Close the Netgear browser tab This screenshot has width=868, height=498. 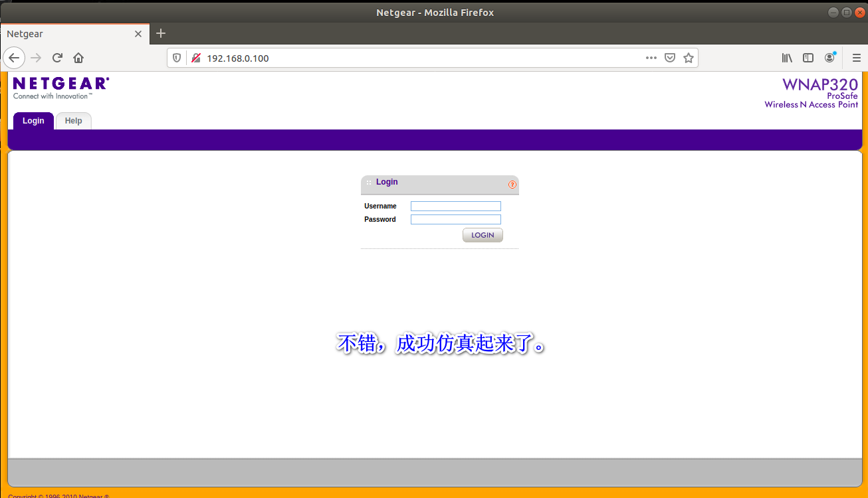point(138,34)
